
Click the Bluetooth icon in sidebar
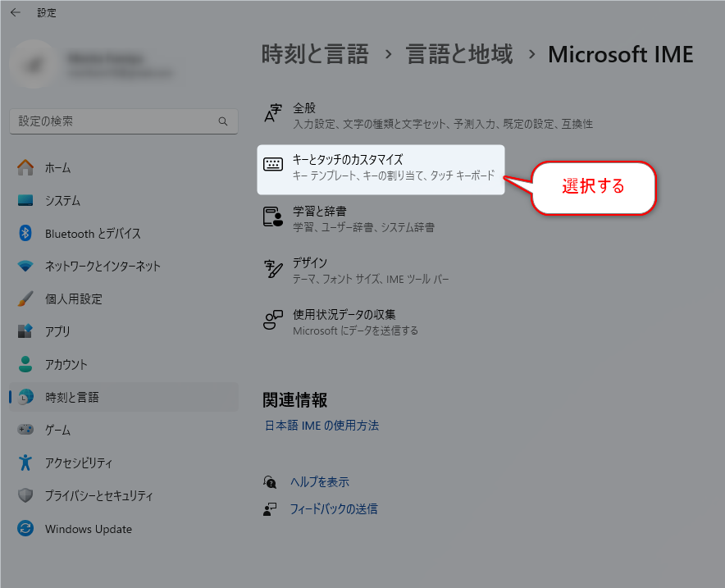[25, 233]
